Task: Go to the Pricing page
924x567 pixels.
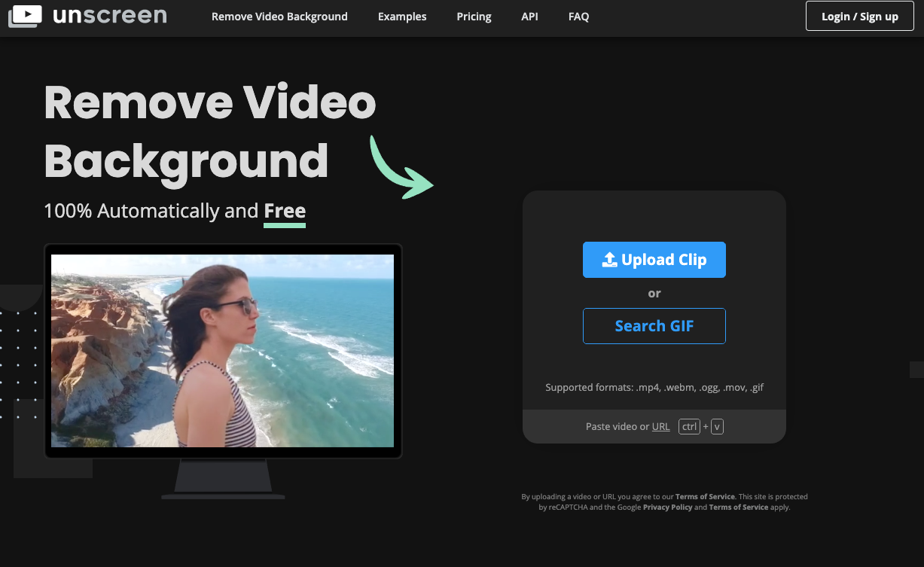Action: point(474,17)
